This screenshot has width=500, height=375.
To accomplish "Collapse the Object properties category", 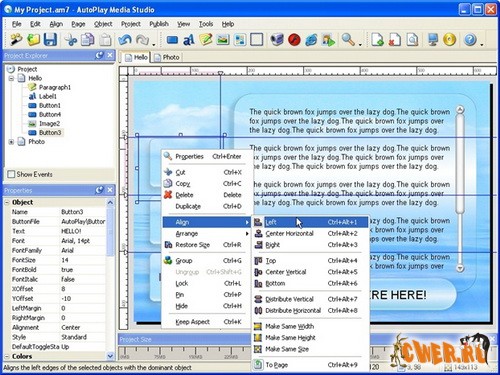I will click(x=7, y=202).
